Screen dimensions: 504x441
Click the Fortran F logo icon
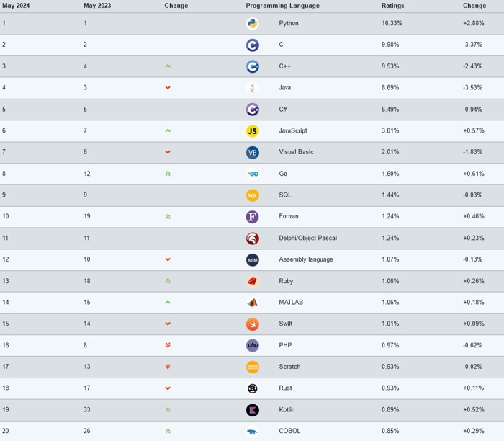tap(252, 216)
